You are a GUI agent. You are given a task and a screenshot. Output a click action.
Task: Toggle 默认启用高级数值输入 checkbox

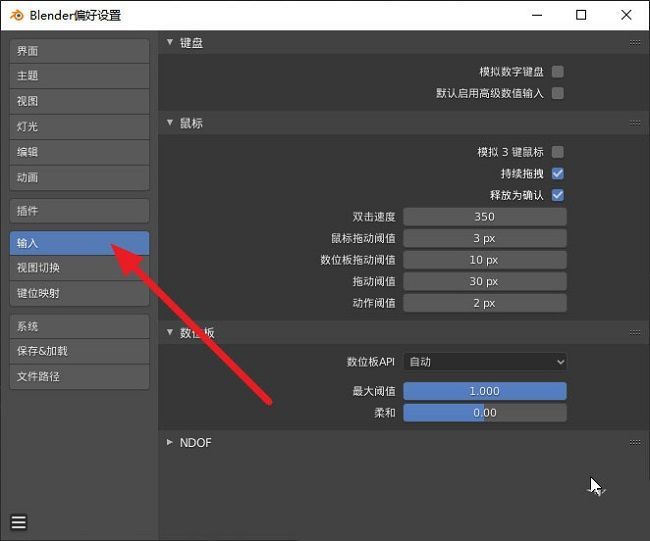pos(558,93)
